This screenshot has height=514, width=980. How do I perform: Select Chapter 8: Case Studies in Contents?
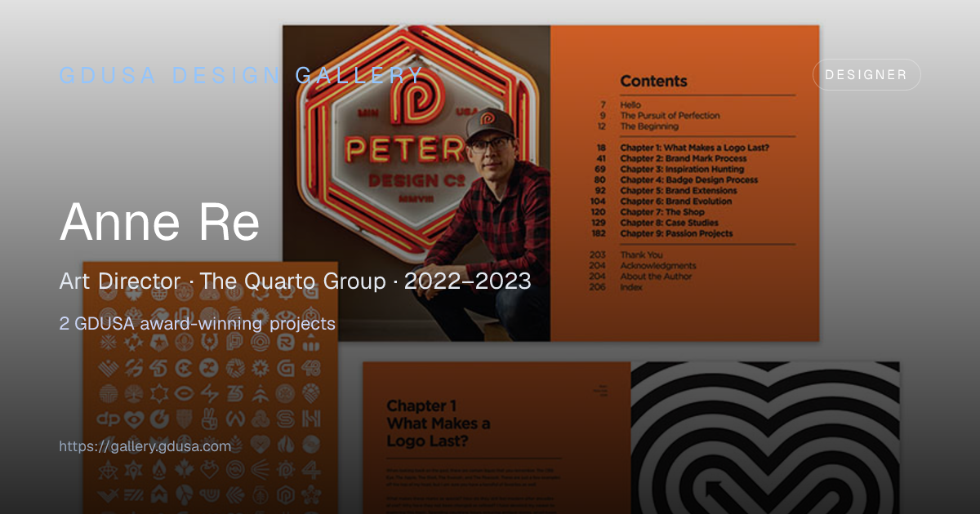pyautogui.click(x=669, y=223)
